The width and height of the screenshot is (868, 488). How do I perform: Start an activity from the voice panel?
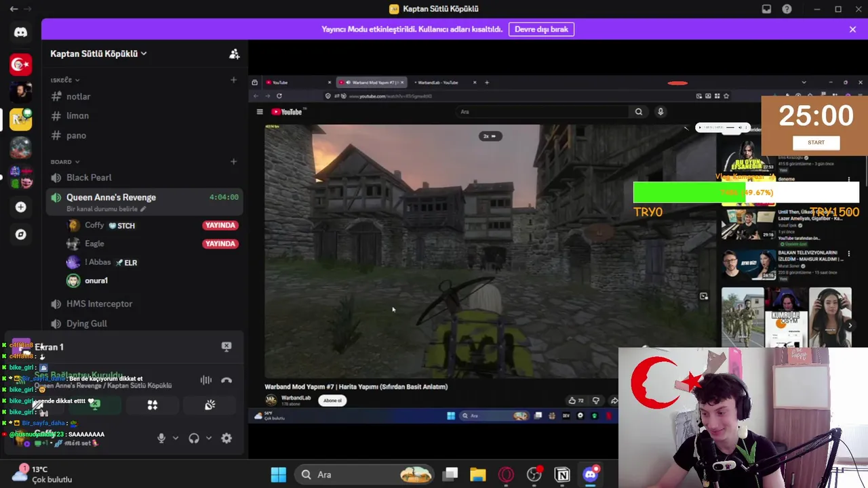pyautogui.click(x=153, y=405)
